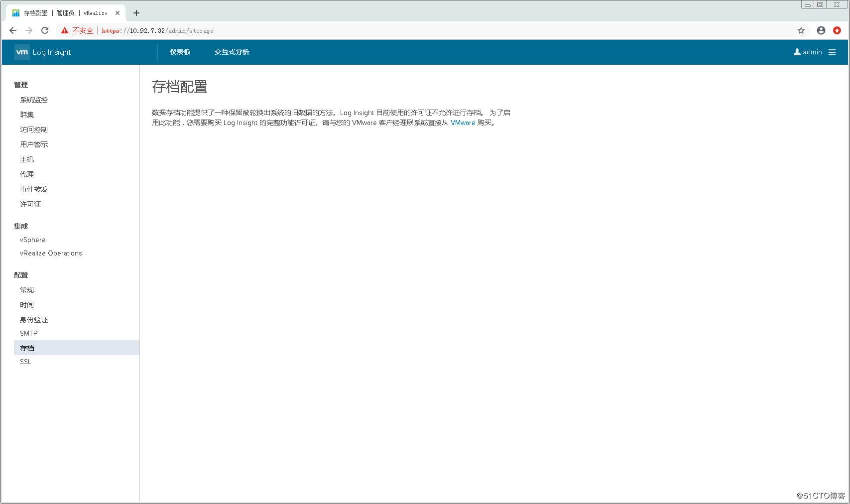The width and height of the screenshot is (850, 504).
Task: Open 用户警示 in the sidebar
Action: [x=34, y=144]
